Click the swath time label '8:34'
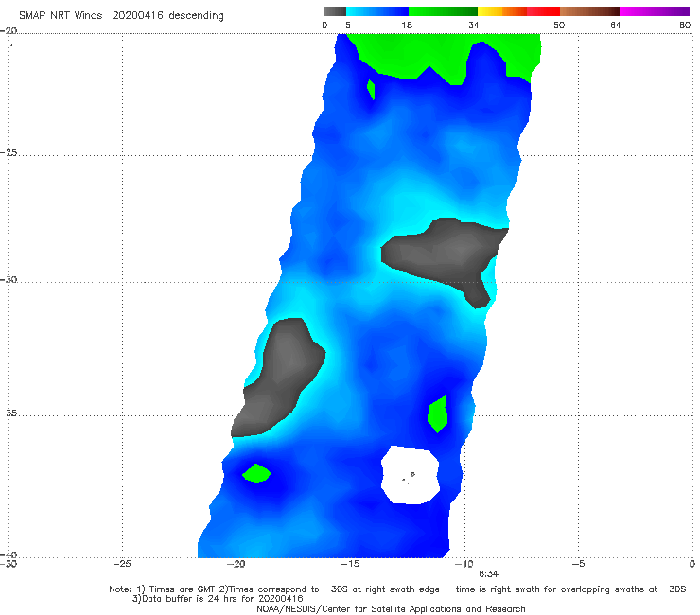The width and height of the screenshot is (700, 615). coord(489,574)
